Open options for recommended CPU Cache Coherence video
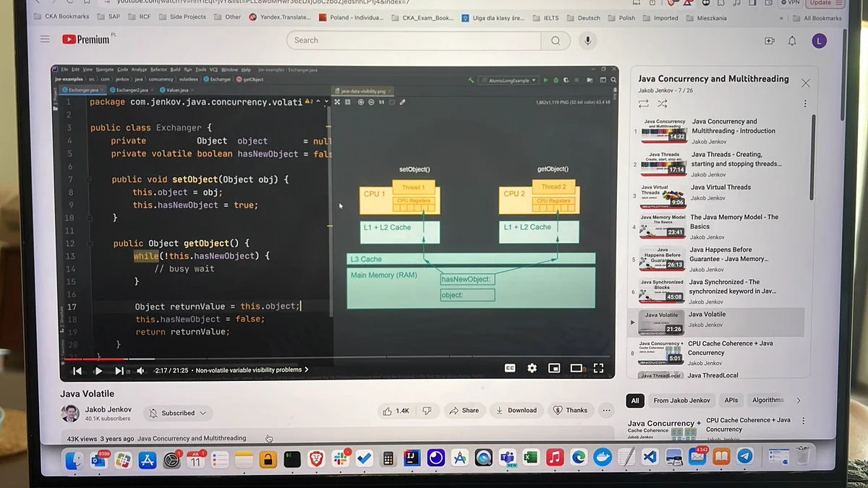Image resolution: width=868 pixels, height=488 pixels. click(803, 421)
